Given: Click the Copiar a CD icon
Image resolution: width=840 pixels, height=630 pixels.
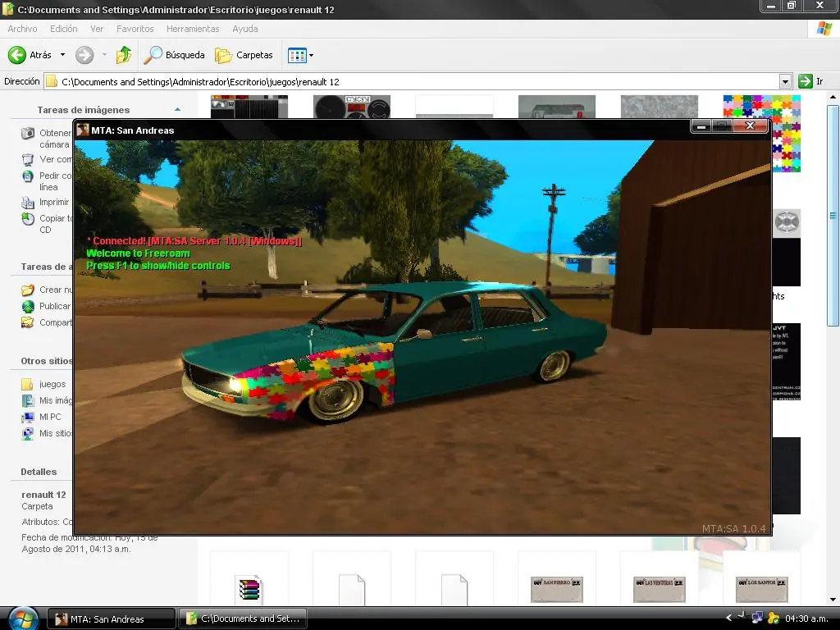Looking at the screenshot, I should pos(28,218).
